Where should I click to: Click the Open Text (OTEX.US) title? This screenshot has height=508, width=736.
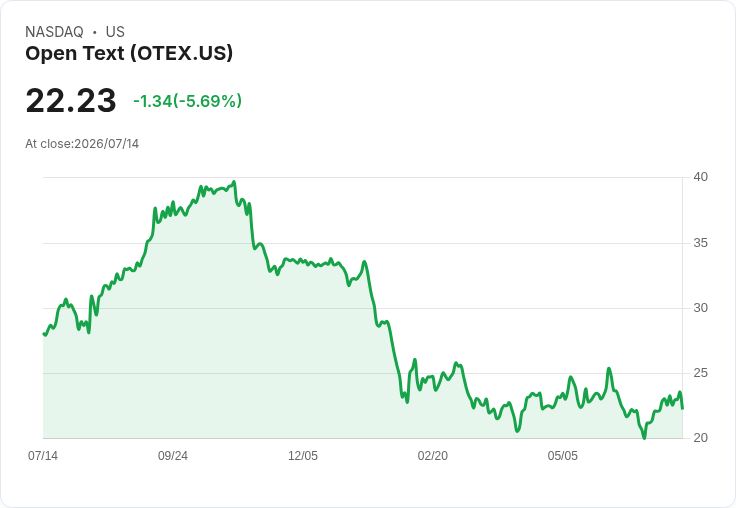point(129,54)
